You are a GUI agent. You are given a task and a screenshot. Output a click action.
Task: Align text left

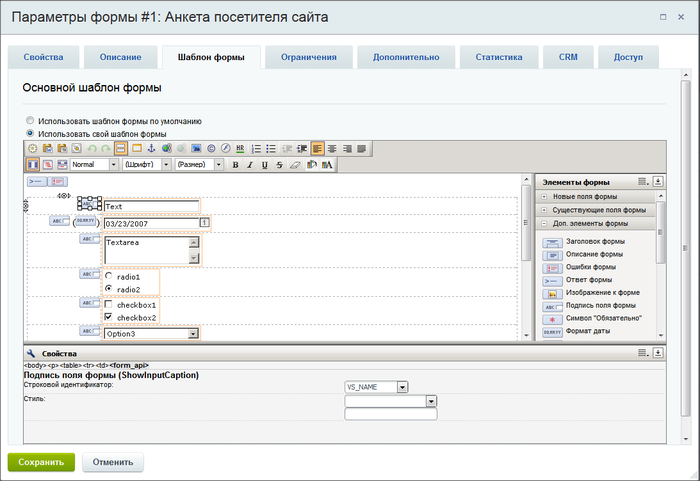pos(317,149)
